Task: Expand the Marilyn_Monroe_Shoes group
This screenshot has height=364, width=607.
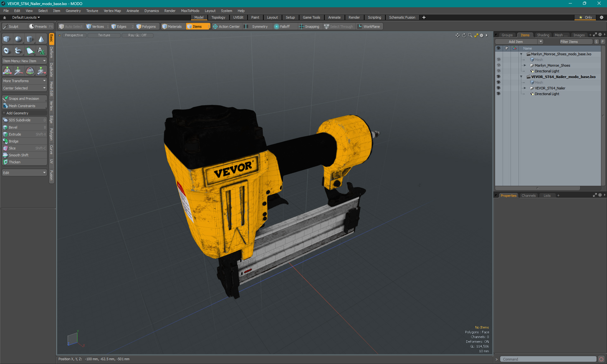Action: tap(525, 65)
